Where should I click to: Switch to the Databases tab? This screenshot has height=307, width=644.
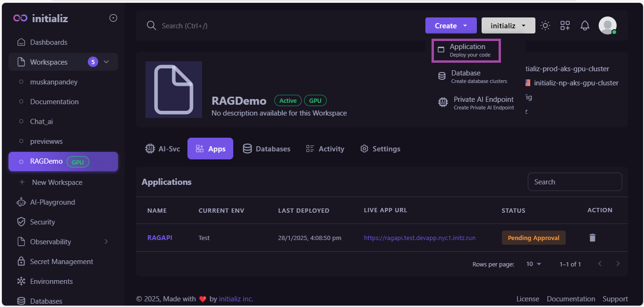point(266,149)
